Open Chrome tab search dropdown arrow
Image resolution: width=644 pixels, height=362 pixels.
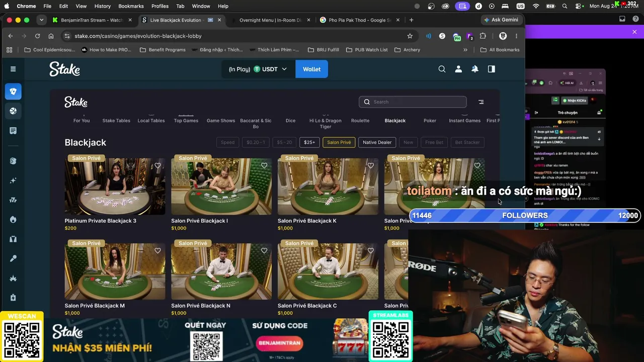[41, 20]
